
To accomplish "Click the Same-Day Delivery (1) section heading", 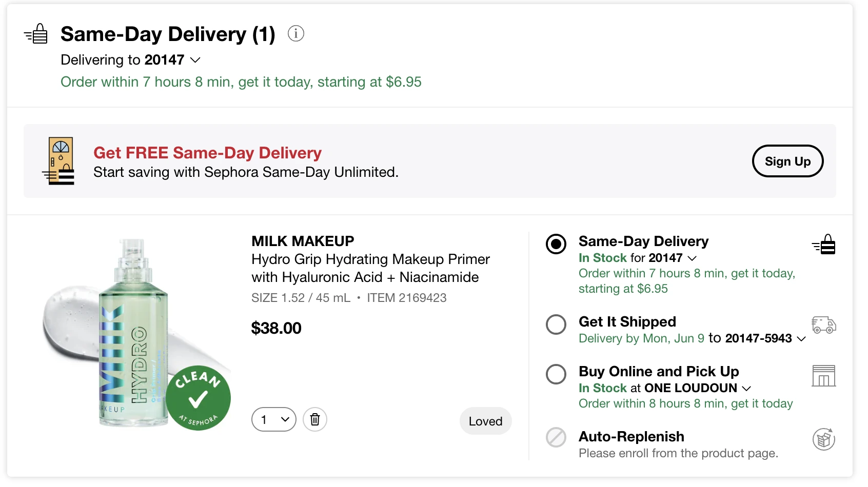I will (168, 34).
